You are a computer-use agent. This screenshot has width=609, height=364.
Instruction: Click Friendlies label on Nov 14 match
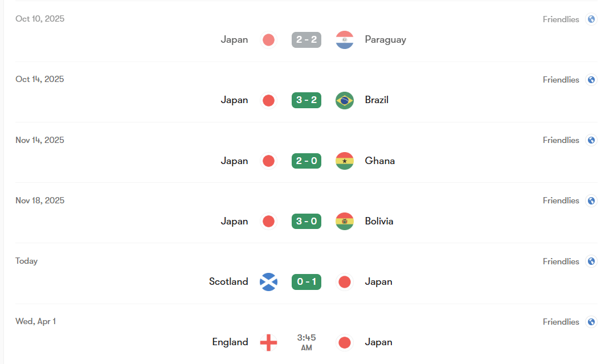click(x=561, y=140)
